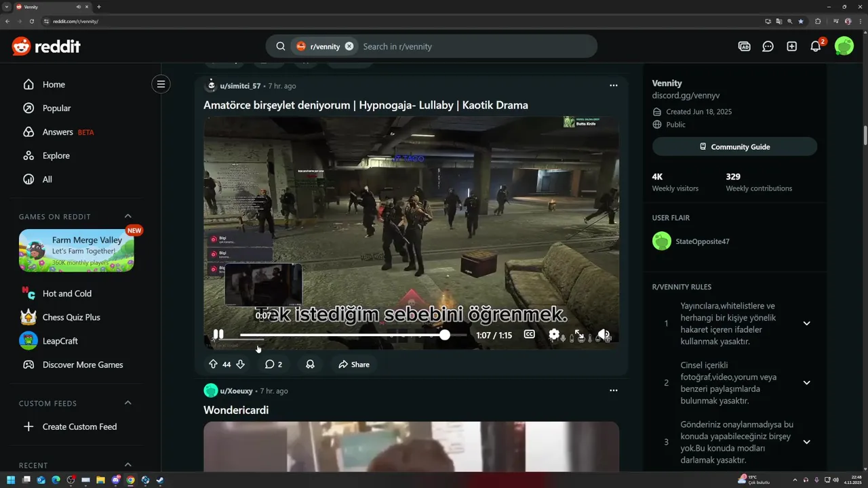Expand rule 3 about modları darlamak
The width and height of the screenshot is (868, 488).
806,442
